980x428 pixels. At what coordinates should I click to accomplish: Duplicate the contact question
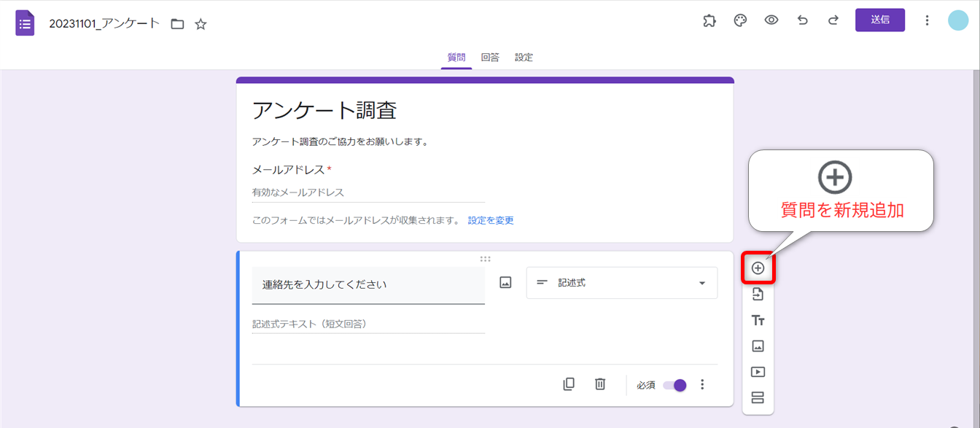point(569,384)
